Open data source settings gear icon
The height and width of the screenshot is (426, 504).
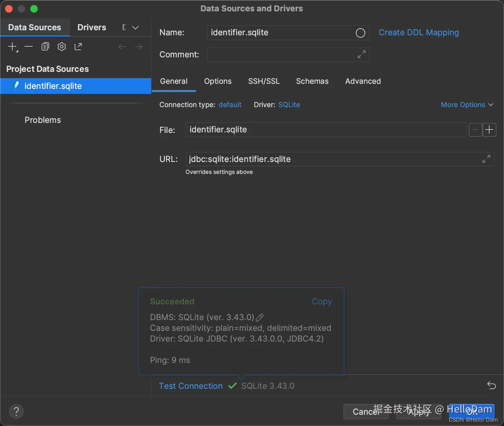click(62, 47)
